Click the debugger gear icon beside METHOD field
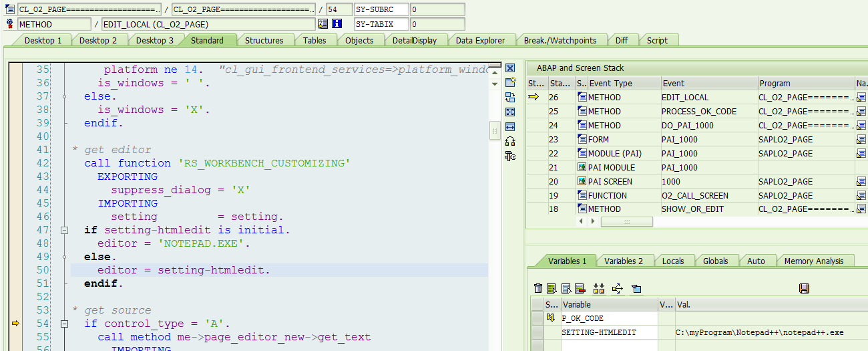 9,24
